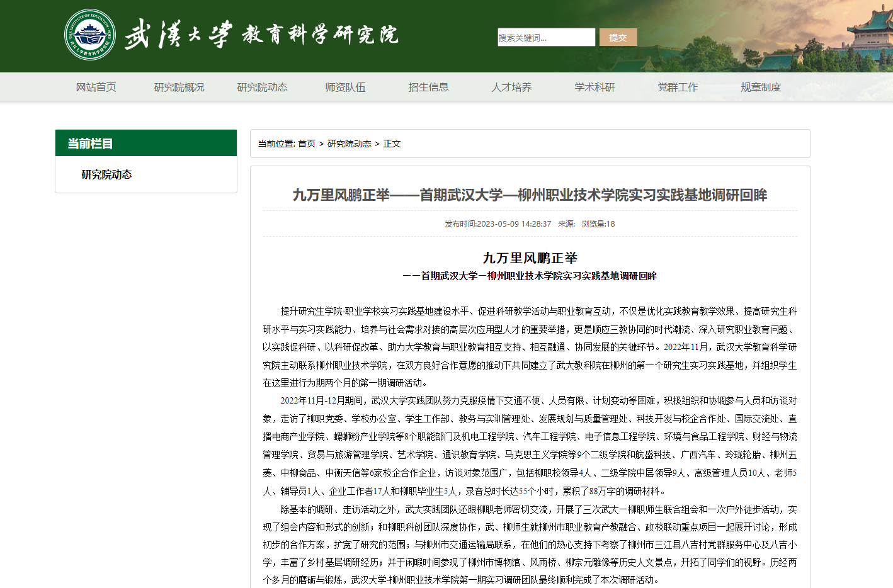Click the Wuhan University Institute of Education round emblem
893x588 pixels.
(x=90, y=35)
